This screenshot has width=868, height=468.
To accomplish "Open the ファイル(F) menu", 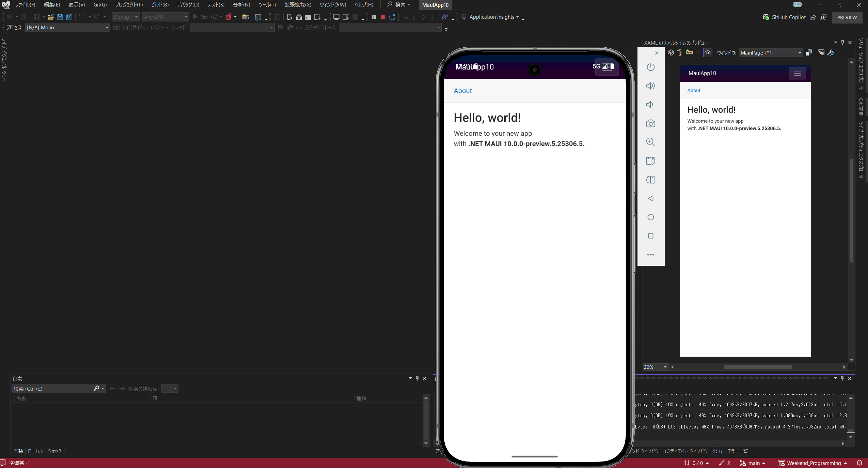I will click(25, 5).
